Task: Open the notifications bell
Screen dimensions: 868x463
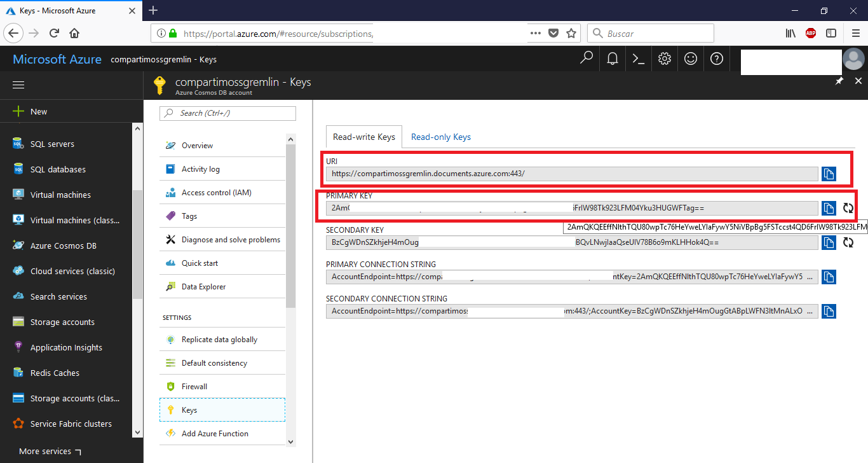Action: coord(612,58)
